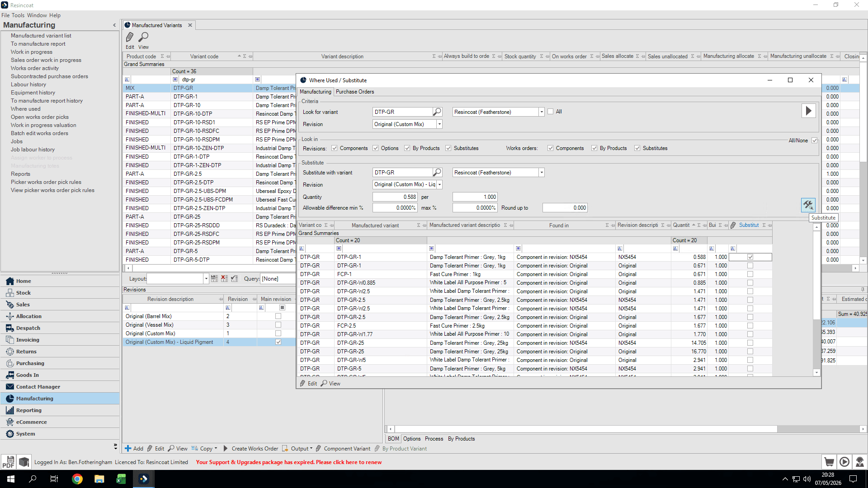
Task: Click the support agent icon in status bar
Action: 860,462
